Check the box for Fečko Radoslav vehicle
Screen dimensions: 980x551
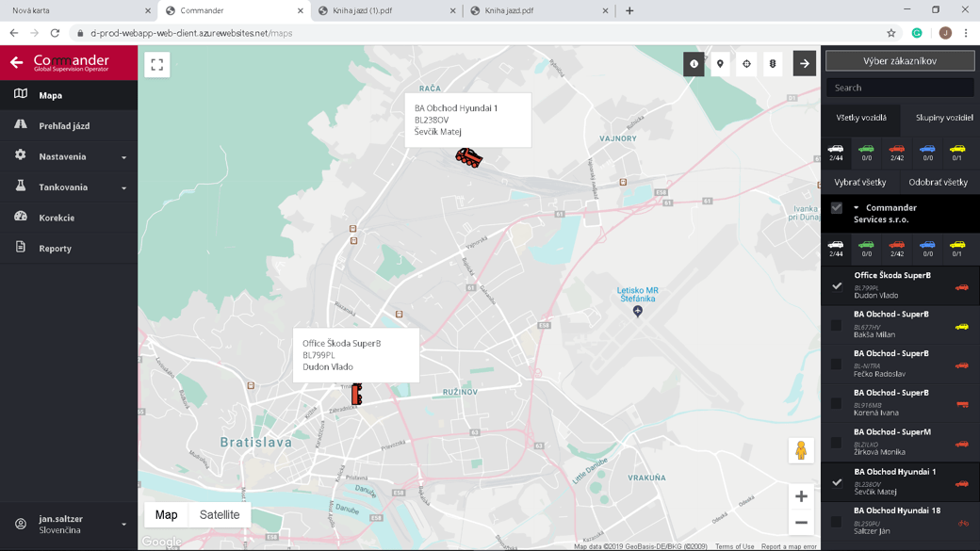point(836,364)
